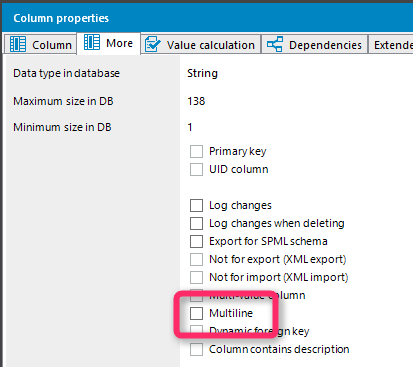Open the Value calculation tab
This screenshot has width=413, height=367.
click(x=200, y=44)
